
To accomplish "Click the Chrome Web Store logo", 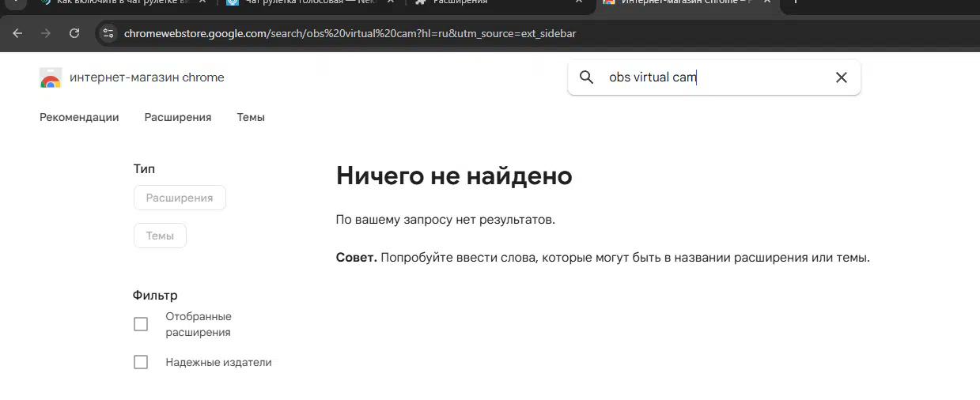I will pyautogui.click(x=51, y=77).
